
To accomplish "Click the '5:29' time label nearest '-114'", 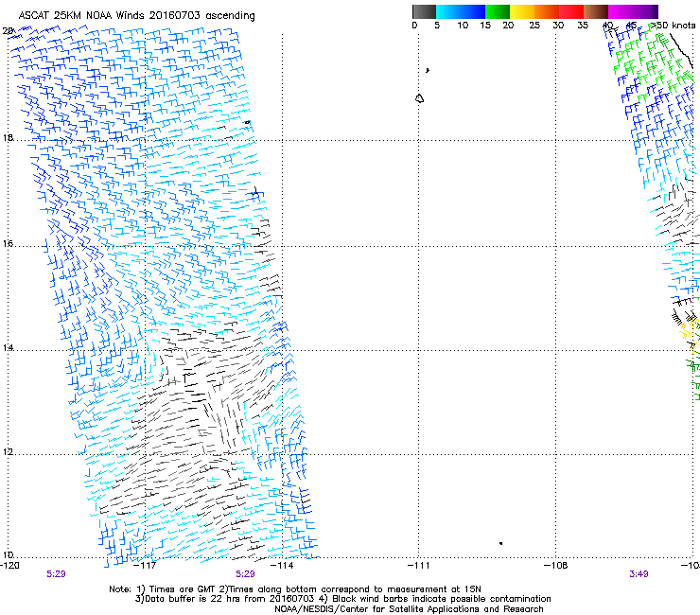I will 246,574.
